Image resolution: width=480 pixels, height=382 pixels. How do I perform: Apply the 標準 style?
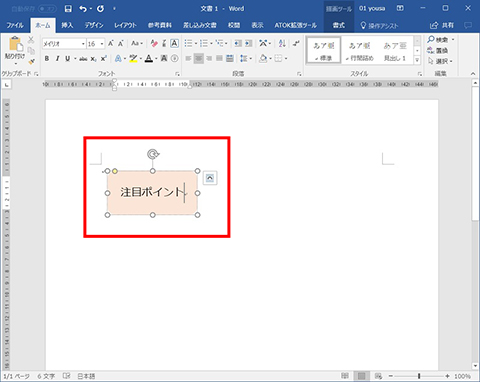coord(323,51)
